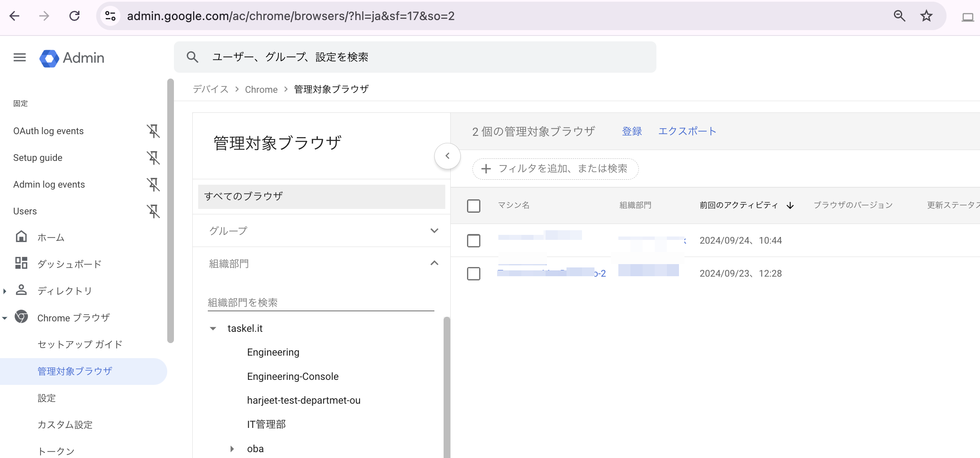Expand the グループ section
The image size is (980, 458).
pyautogui.click(x=434, y=231)
